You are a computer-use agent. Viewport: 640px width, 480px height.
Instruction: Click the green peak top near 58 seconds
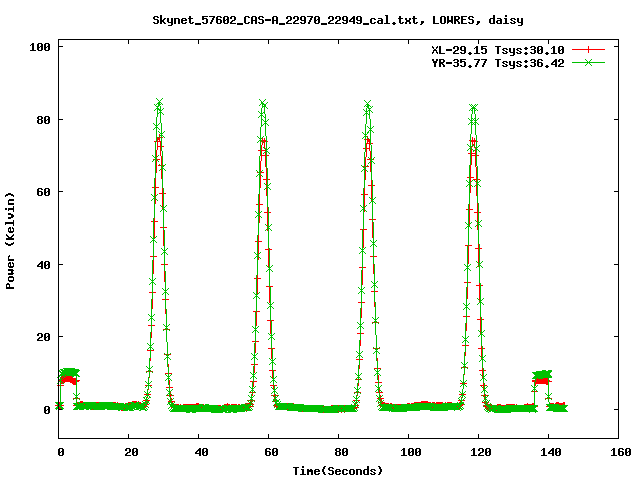(263, 103)
